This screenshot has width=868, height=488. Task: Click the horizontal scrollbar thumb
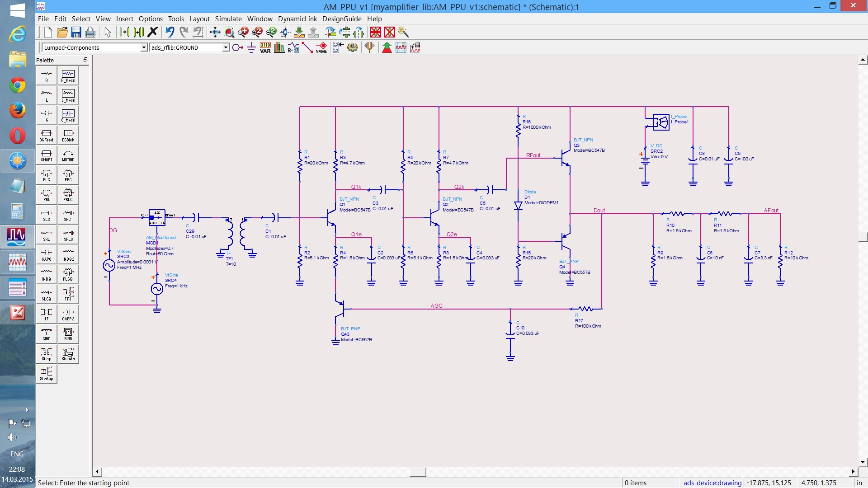(418, 472)
